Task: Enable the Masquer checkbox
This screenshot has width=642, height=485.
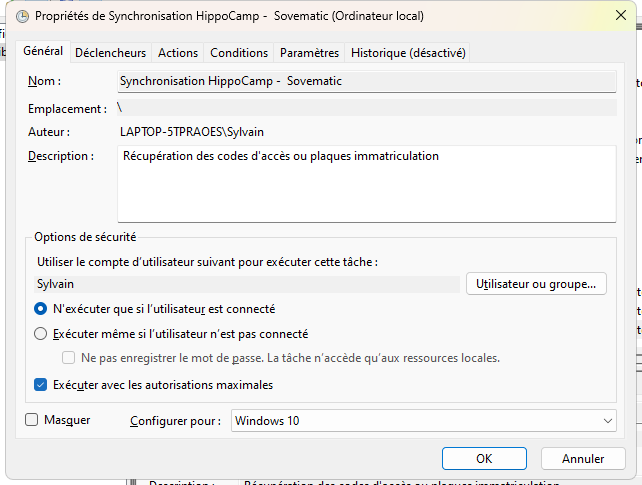Action: [31, 421]
